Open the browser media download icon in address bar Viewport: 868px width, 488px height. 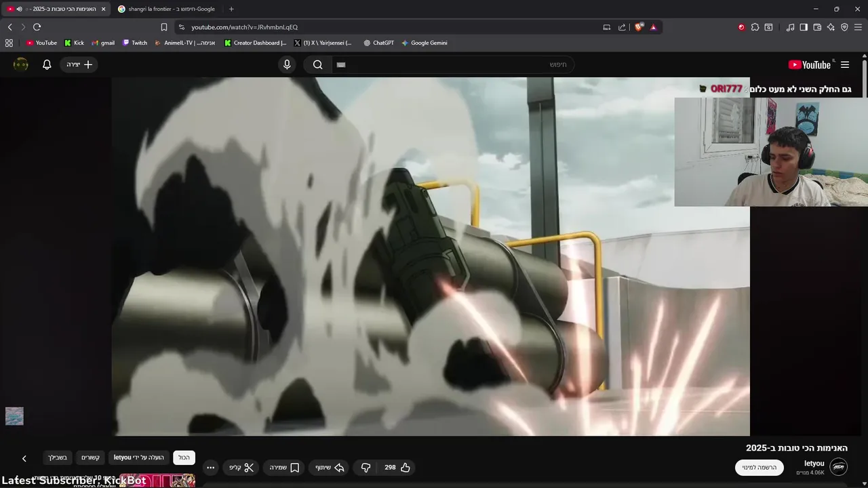point(607,27)
